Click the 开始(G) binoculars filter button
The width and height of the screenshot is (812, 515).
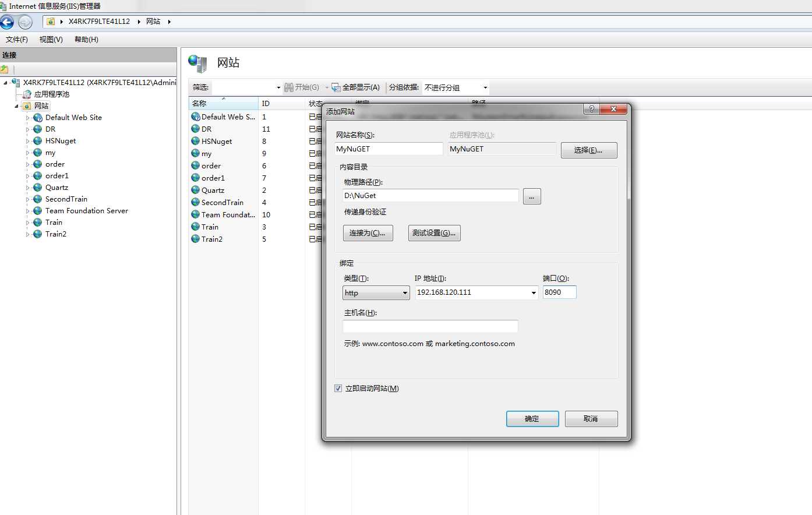tap(302, 87)
